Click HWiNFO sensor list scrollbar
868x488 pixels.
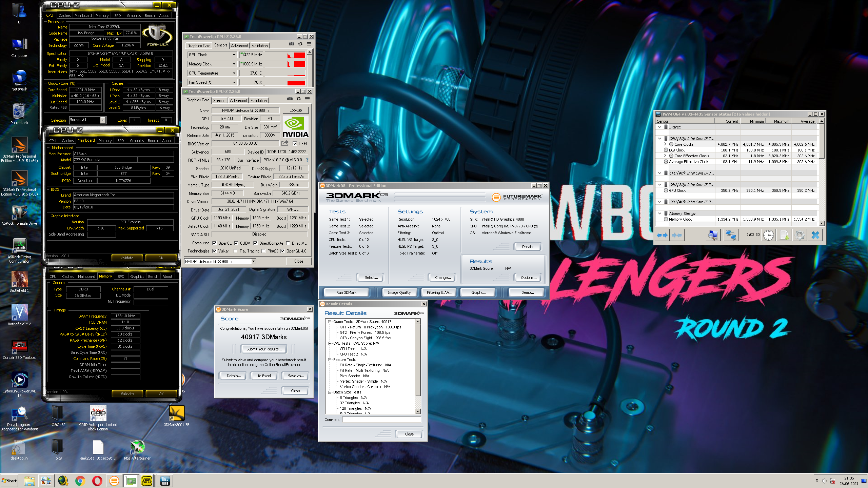[822, 172]
